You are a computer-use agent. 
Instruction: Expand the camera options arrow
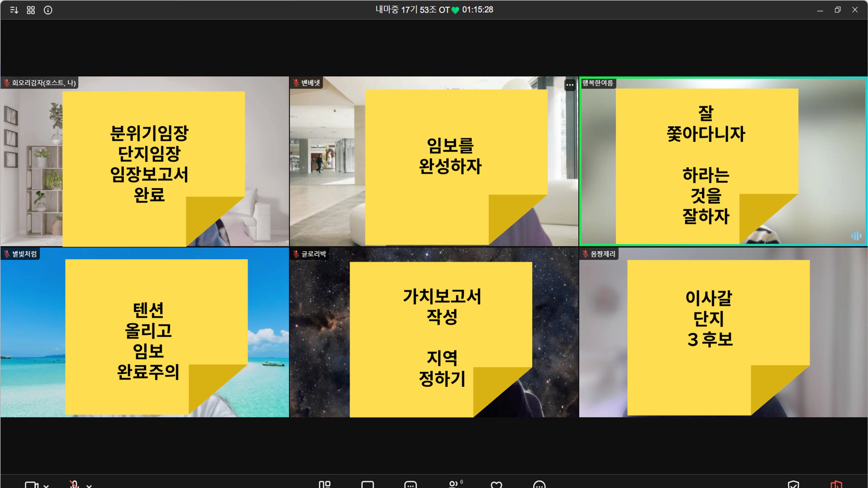pos(46,486)
